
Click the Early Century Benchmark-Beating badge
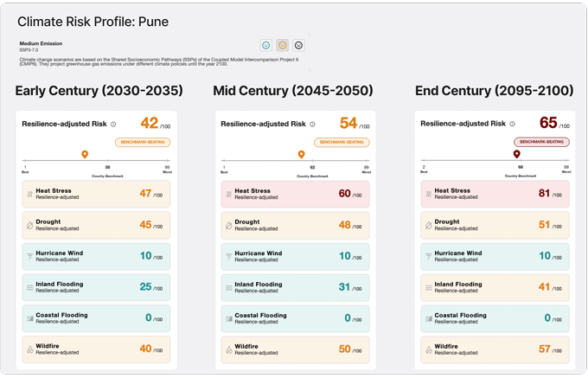pos(143,142)
